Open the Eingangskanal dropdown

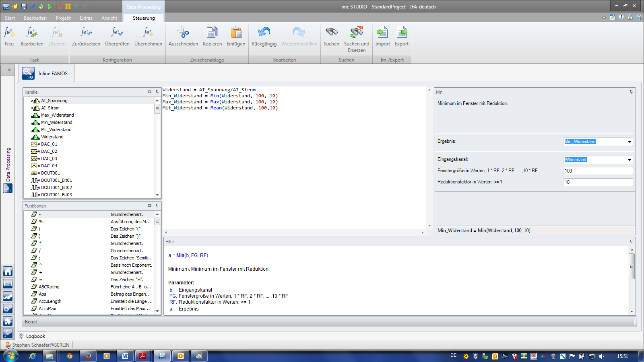pos(630,160)
